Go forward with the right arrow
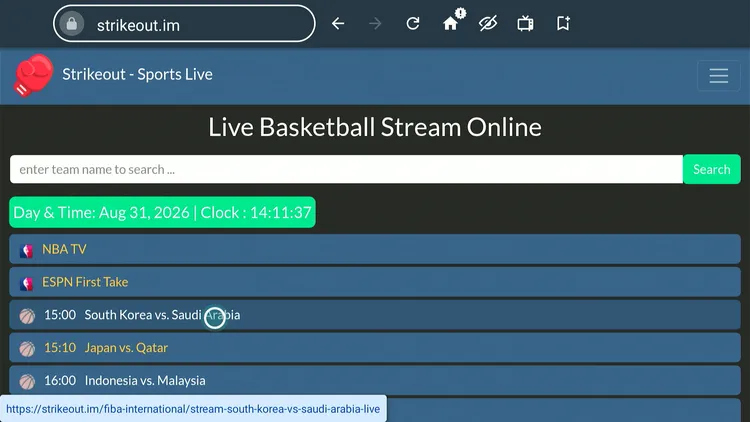This screenshot has width=750, height=422. pos(375,23)
